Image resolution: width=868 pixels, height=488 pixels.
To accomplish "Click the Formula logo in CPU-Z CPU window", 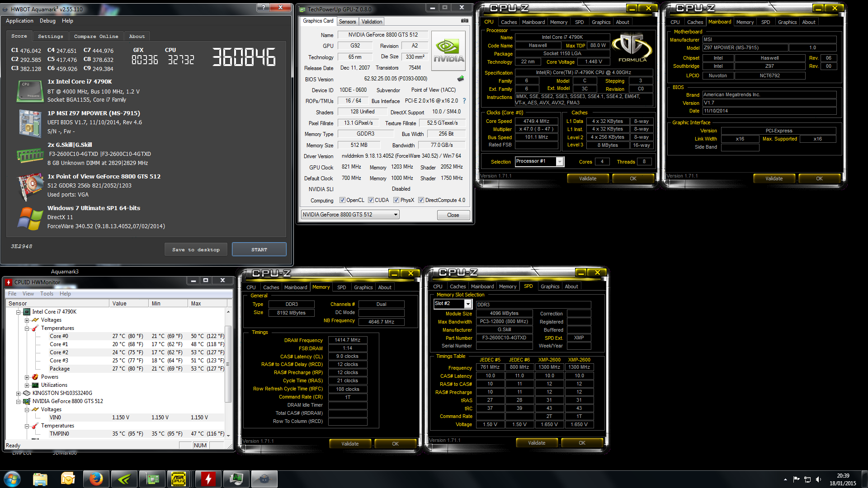I will coord(632,48).
